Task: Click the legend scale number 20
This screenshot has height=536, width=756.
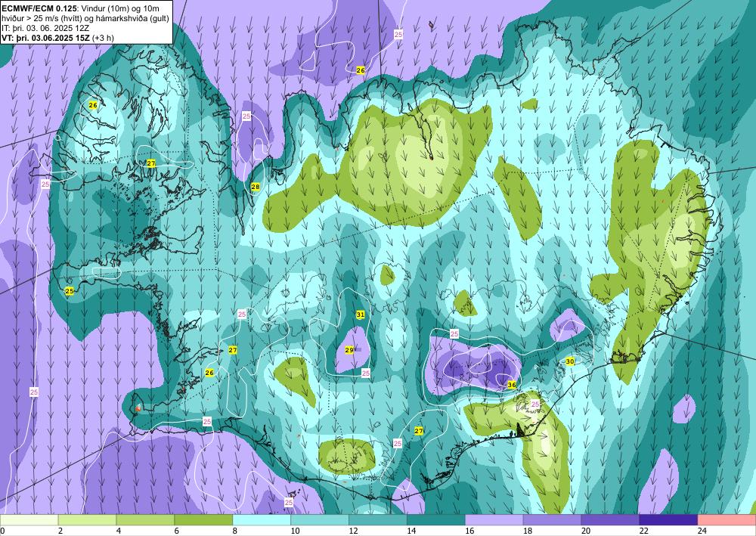Action: tap(586, 531)
